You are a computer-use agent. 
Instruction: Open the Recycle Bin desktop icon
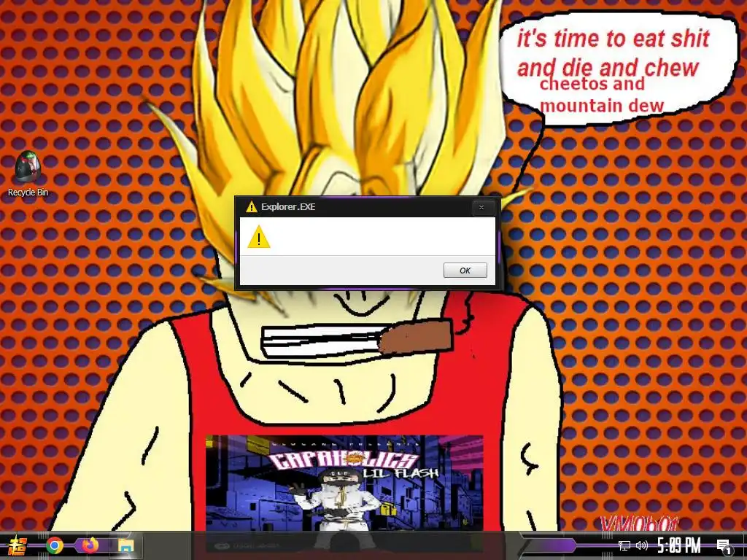[x=28, y=174]
